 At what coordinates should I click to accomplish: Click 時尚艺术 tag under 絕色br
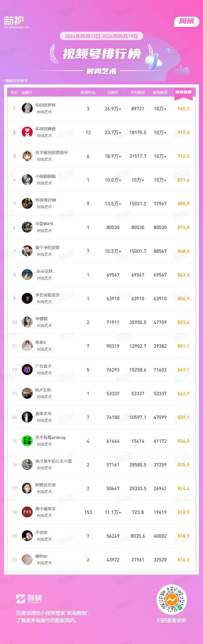tap(44, 563)
